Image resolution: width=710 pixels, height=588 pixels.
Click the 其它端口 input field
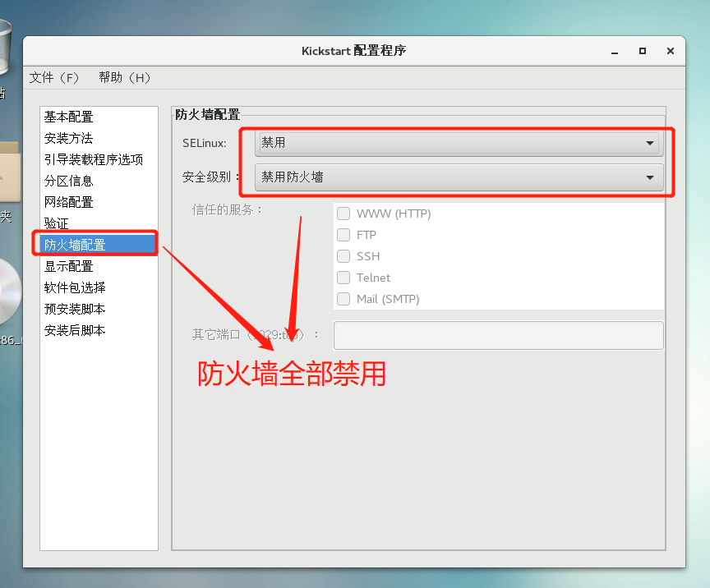pos(499,335)
